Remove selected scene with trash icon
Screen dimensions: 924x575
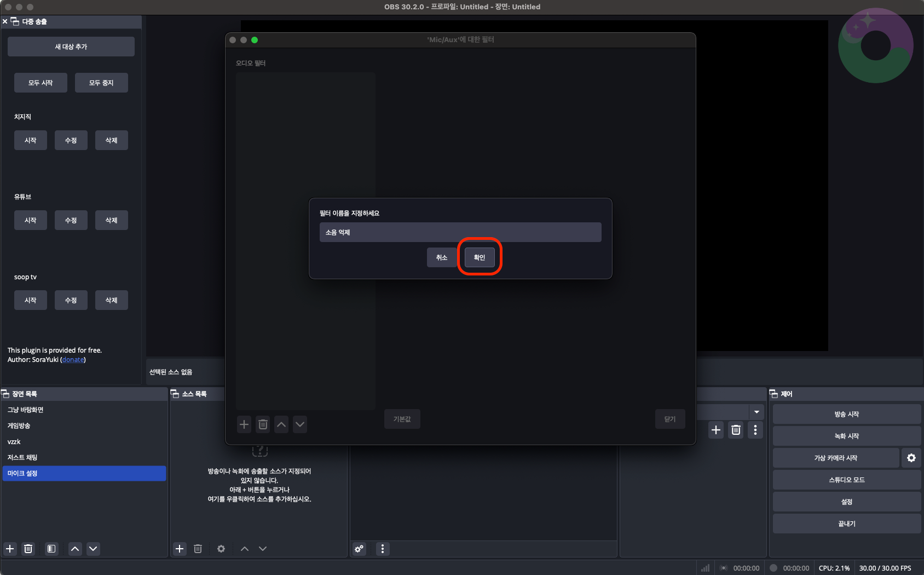(x=28, y=549)
